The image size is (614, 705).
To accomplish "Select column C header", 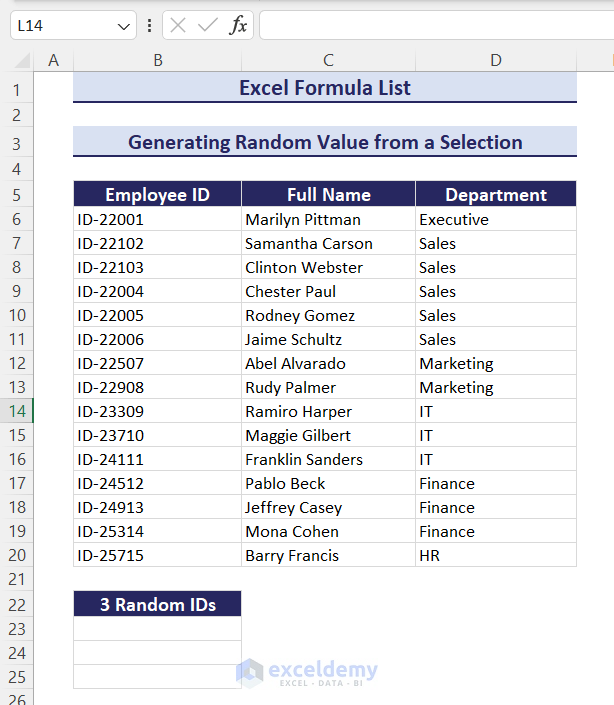I will [x=328, y=61].
